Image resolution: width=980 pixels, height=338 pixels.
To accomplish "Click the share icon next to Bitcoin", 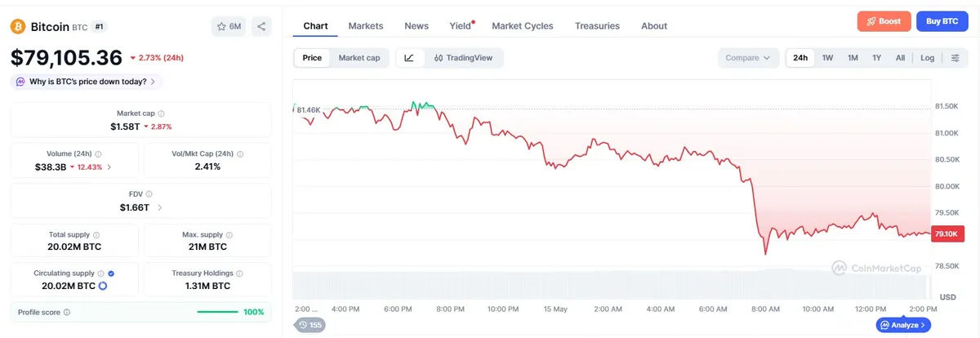I will click(x=261, y=26).
